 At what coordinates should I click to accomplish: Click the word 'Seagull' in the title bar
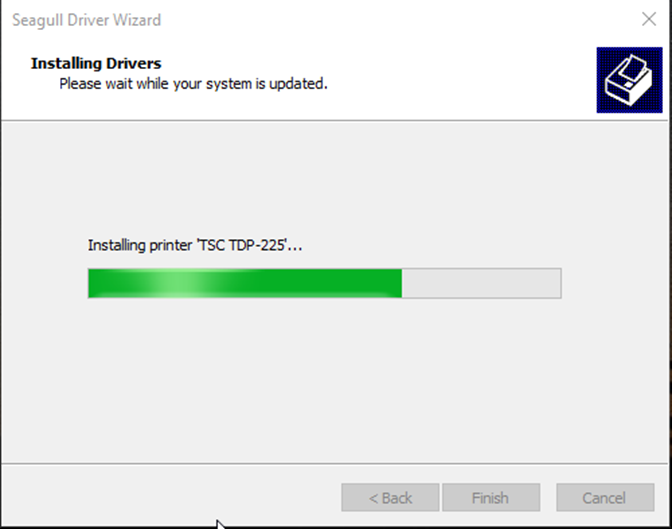pos(37,21)
